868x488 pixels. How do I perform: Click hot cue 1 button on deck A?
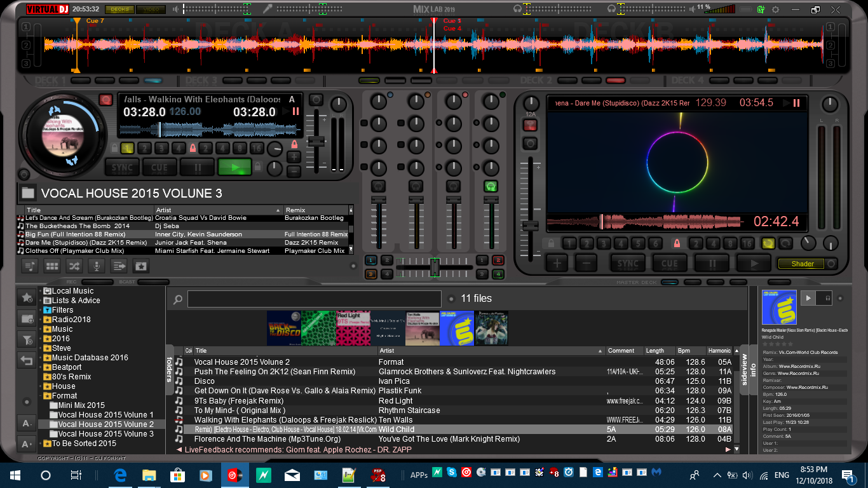(x=127, y=149)
